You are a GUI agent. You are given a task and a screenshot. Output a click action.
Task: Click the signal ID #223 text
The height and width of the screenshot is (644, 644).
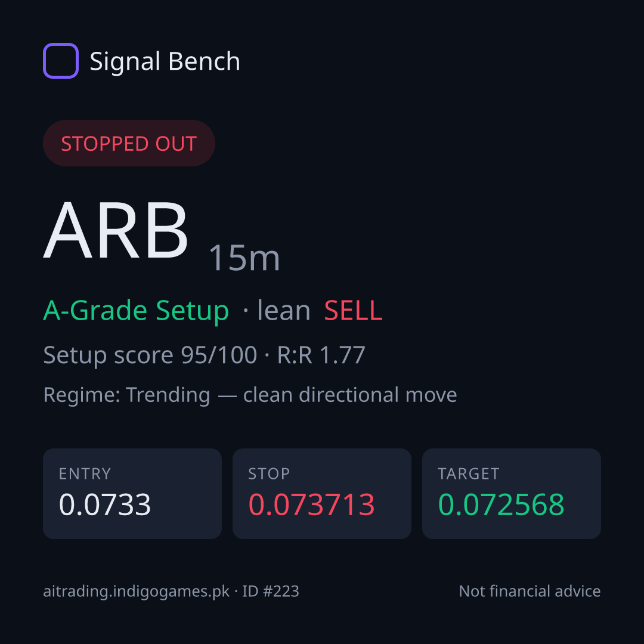pos(270,592)
